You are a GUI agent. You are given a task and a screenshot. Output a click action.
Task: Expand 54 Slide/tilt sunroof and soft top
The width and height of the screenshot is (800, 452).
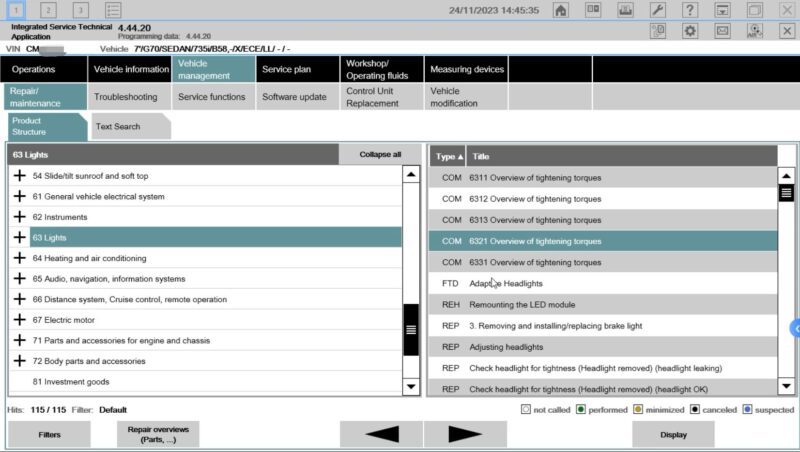(19, 175)
